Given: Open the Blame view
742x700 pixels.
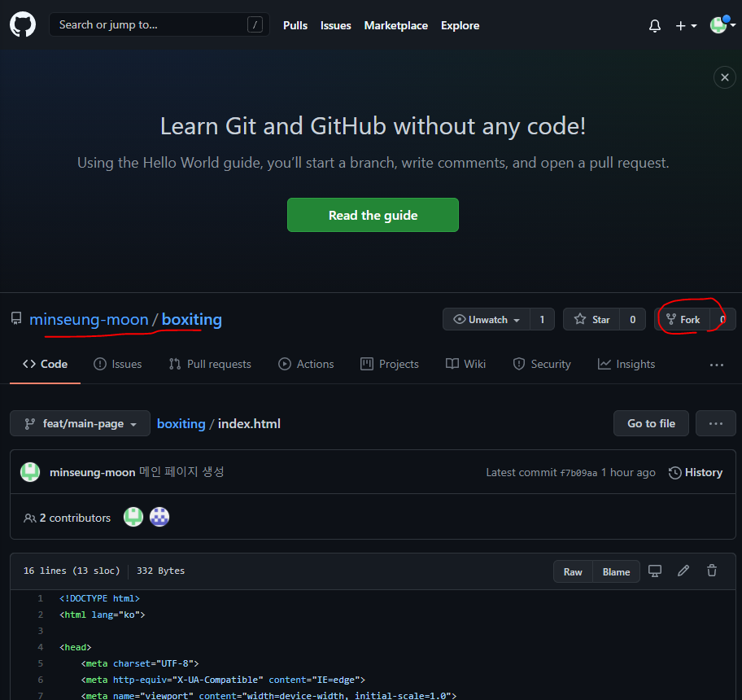Looking at the screenshot, I should (x=616, y=571).
